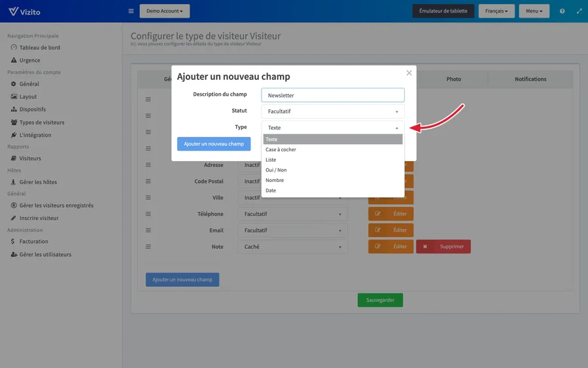Click the page's Ajouter un nouveau champ button
Viewport: 588px width, 368px height.
(182, 280)
